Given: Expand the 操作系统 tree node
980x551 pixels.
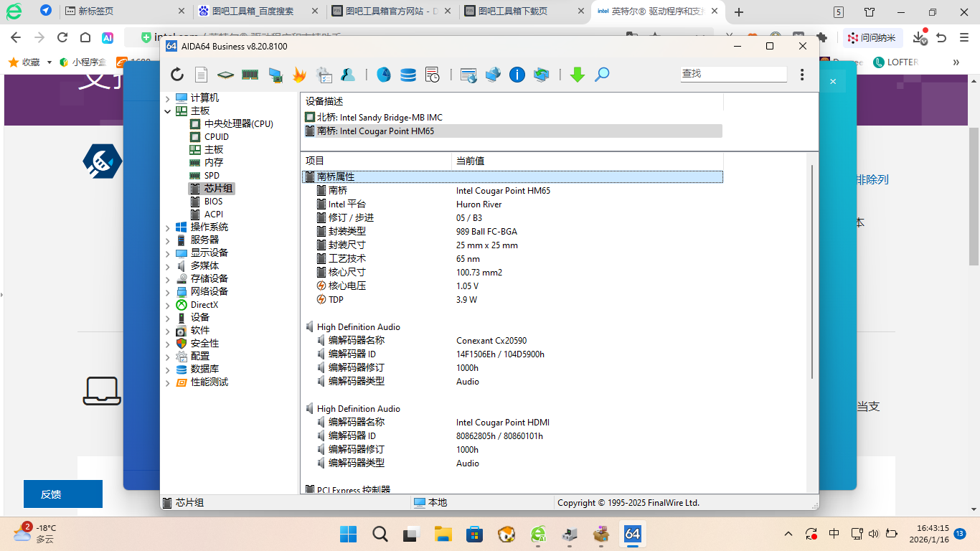Looking at the screenshot, I should [168, 227].
